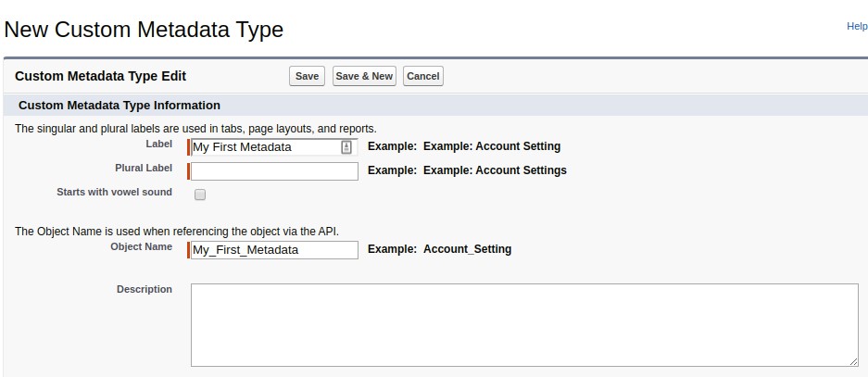The image size is (868, 377).
Task: Click the Custom Metadata Type Edit heading
Action: point(101,76)
